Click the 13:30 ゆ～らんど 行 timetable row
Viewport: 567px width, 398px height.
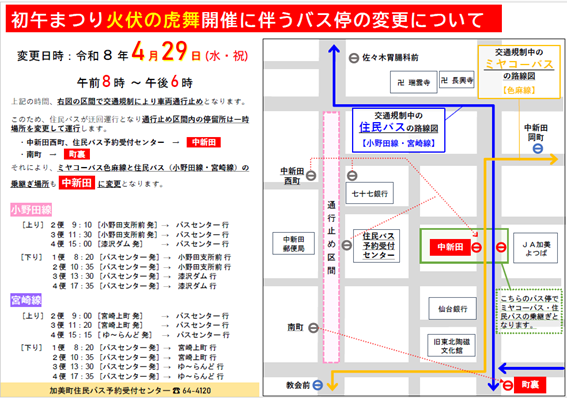[137, 367]
